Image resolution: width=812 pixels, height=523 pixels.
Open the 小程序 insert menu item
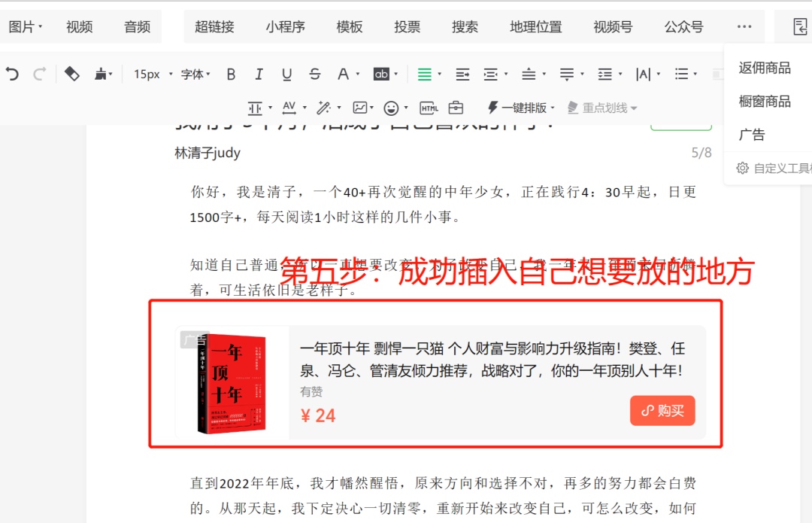pyautogui.click(x=286, y=26)
